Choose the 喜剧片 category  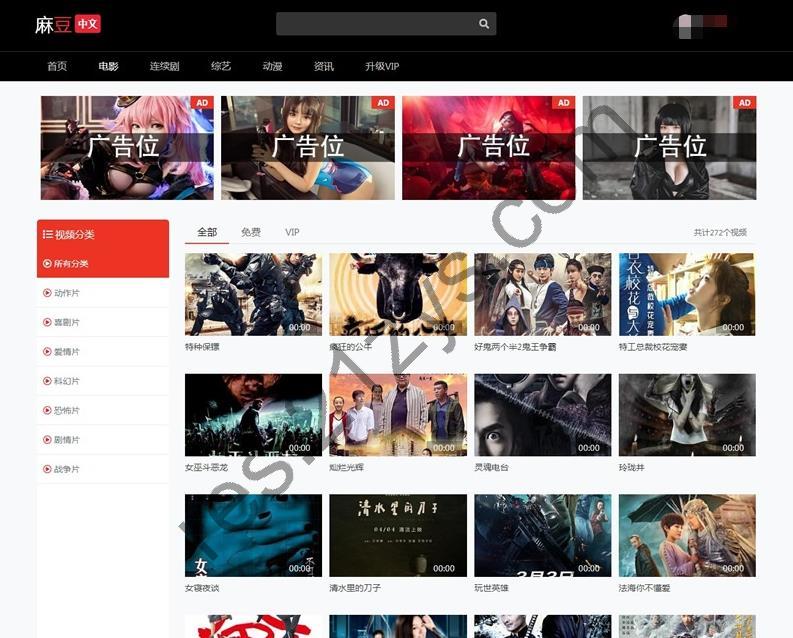(103, 322)
